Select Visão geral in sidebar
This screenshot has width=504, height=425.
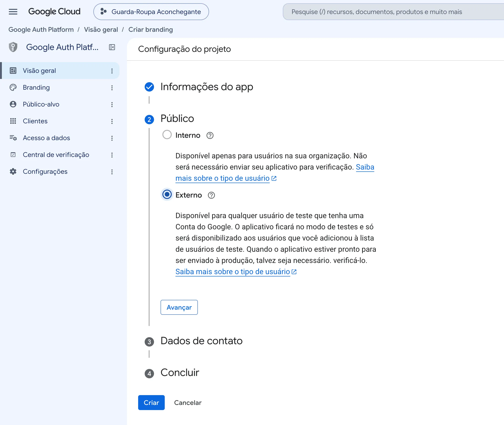(x=60, y=71)
